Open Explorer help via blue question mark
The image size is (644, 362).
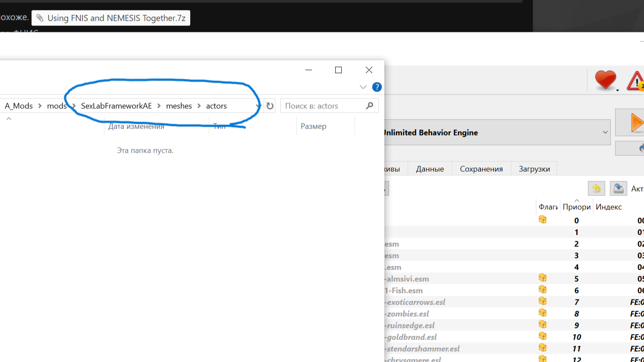coord(377,87)
